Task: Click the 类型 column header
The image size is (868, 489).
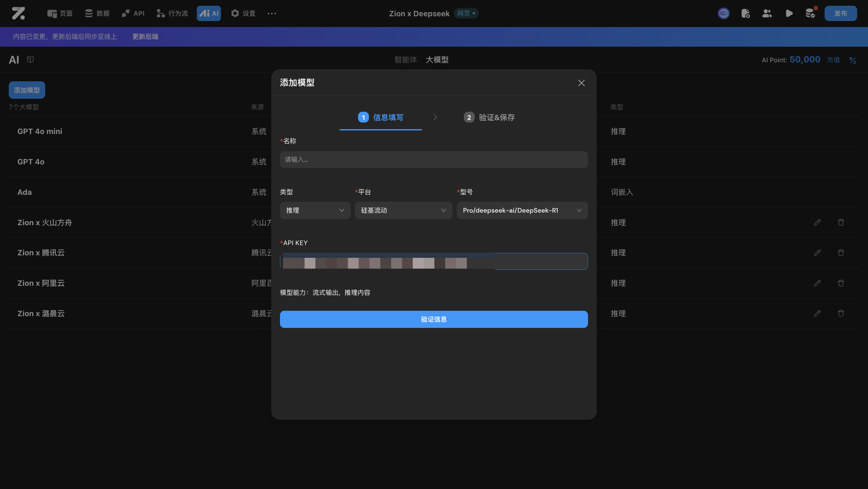Action: [617, 107]
